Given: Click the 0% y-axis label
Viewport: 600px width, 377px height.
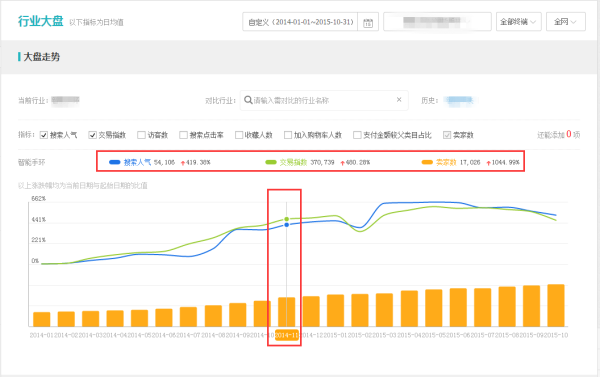Looking at the screenshot, I should [35, 261].
